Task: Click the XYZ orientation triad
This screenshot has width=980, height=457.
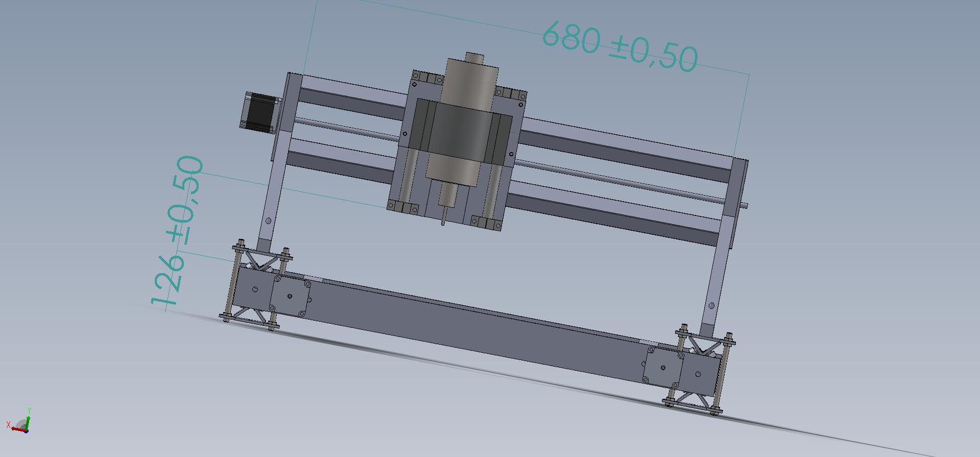Action: tap(19, 422)
